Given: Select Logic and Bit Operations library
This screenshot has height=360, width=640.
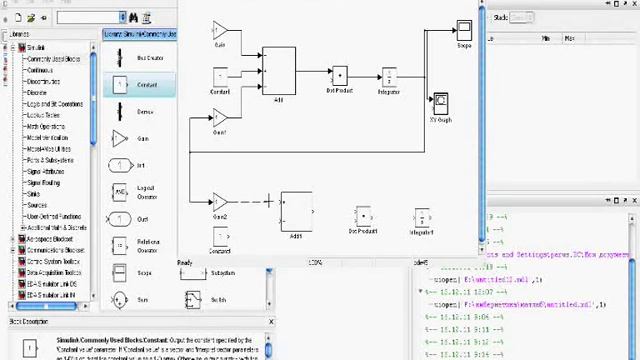Looking at the screenshot, I should pos(55,104).
